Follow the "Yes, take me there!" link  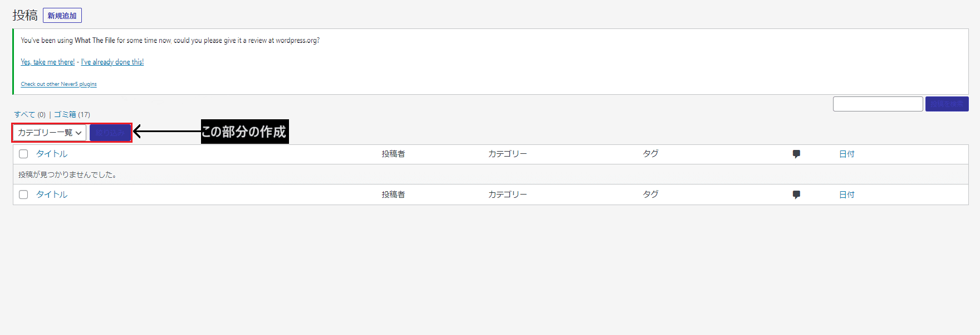pyautogui.click(x=48, y=62)
